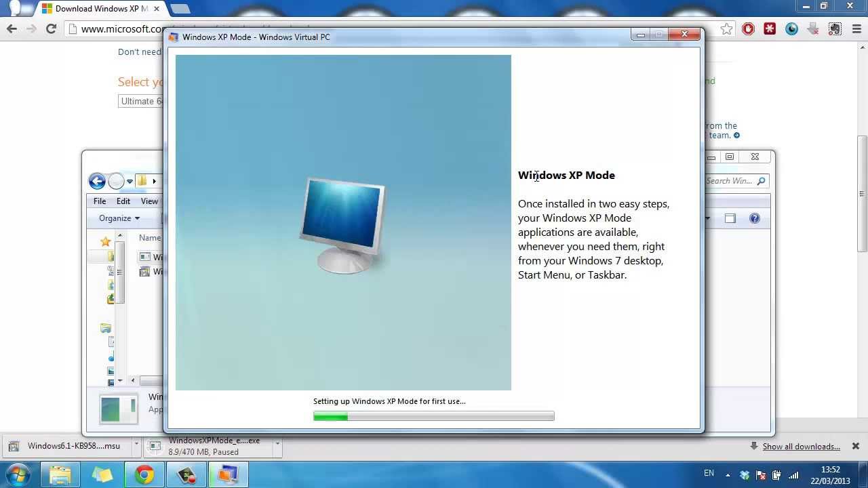
Task: Reload the page in Chrome
Action: coord(51,28)
